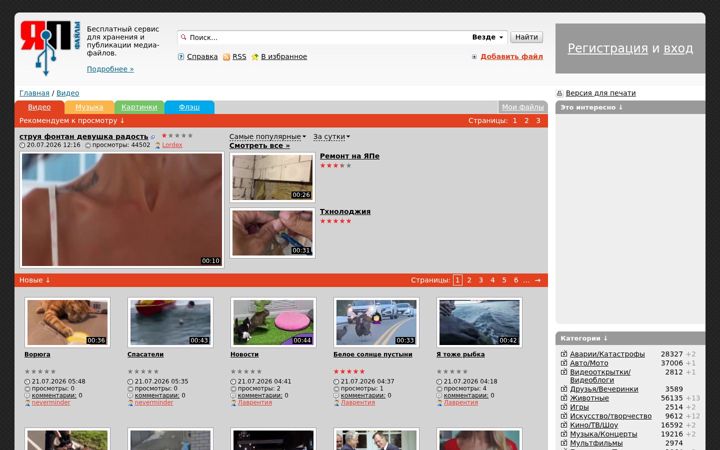Switch to the Картинки tab
The height and width of the screenshot is (450, 720).
click(x=139, y=107)
